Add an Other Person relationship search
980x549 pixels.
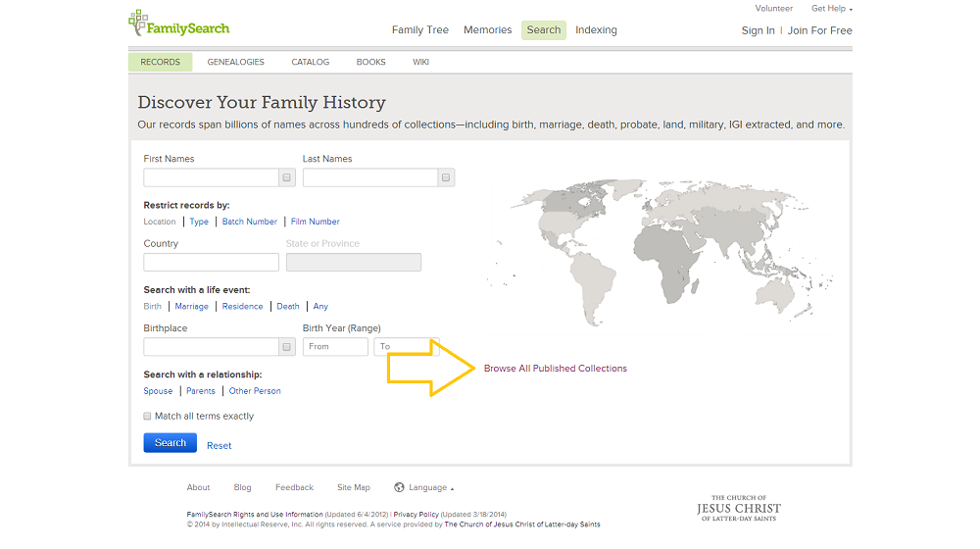[x=255, y=391]
